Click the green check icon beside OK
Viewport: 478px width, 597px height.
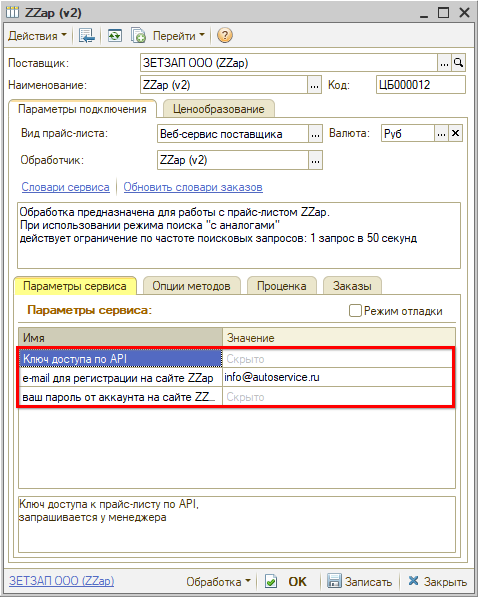271,581
